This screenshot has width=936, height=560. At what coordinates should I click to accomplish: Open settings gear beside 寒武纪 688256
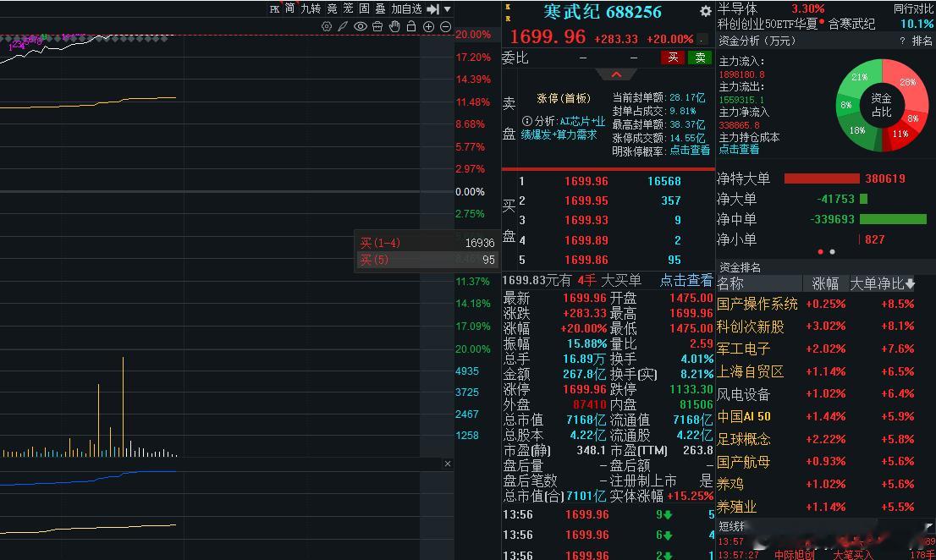point(706,12)
